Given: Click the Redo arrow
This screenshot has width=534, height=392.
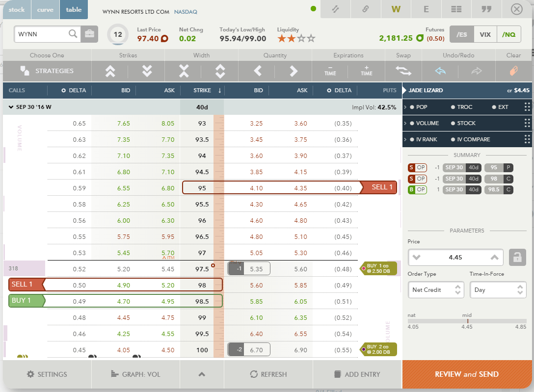Looking at the screenshot, I should (x=477, y=71).
